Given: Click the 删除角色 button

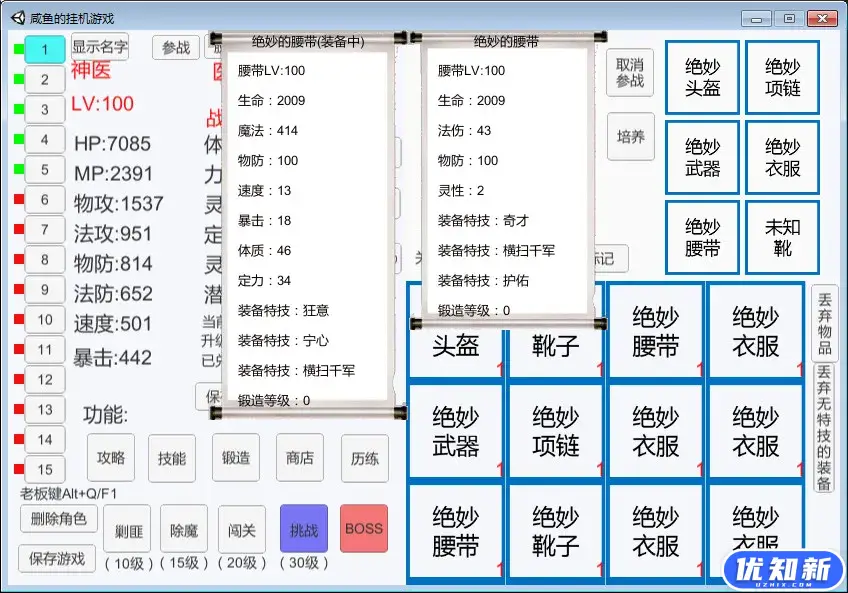Looking at the screenshot, I should pyautogui.click(x=59, y=519).
